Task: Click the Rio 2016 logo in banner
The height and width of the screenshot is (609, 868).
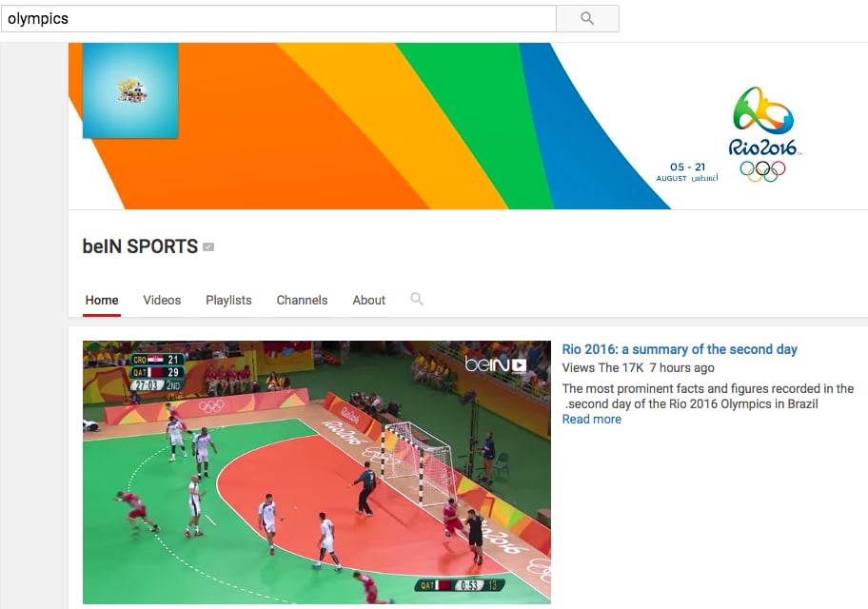Action: [x=763, y=134]
